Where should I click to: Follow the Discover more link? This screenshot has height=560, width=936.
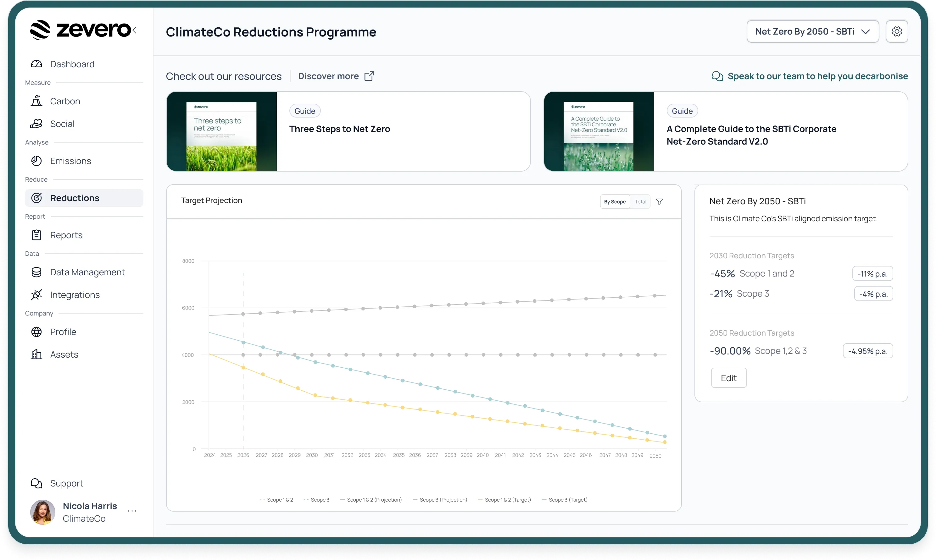tap(328, 76)
